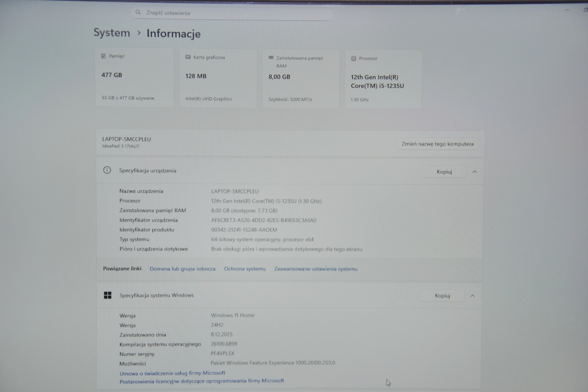The width and height of the screenshot is (588, 392).
Task: Click the Windows logo icon by Specyfikacja systemu
Action: coord(107,295)
